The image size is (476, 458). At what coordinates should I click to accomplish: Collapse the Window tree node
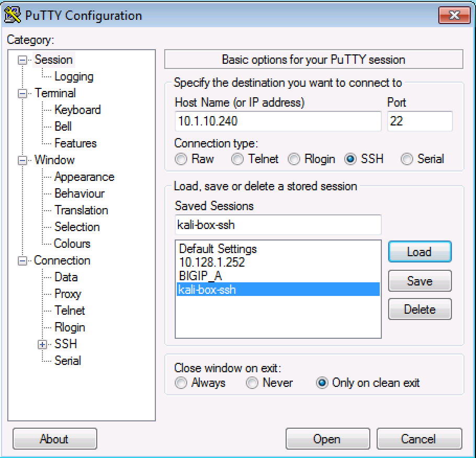click(x=22, y=161)
